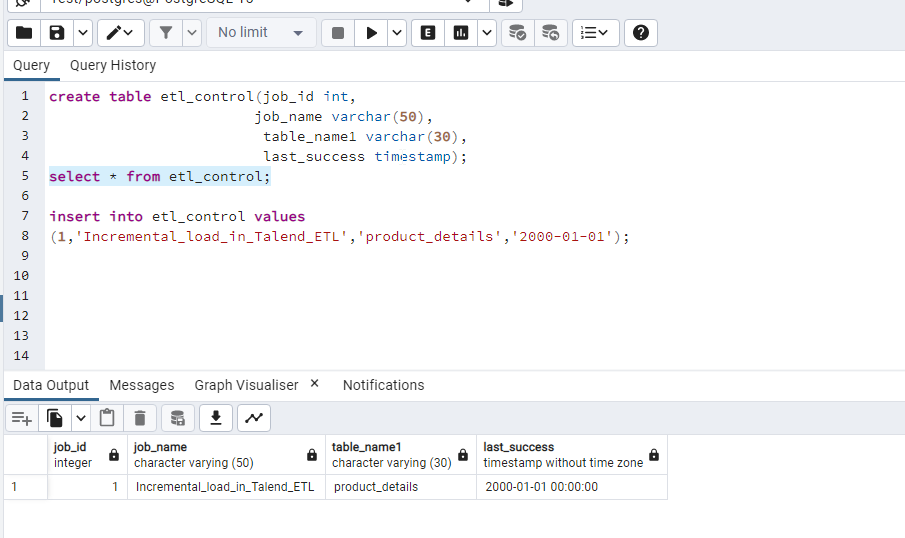Close the Graph Visualiser tab
905x538 pixels.
tap(314, 384)
